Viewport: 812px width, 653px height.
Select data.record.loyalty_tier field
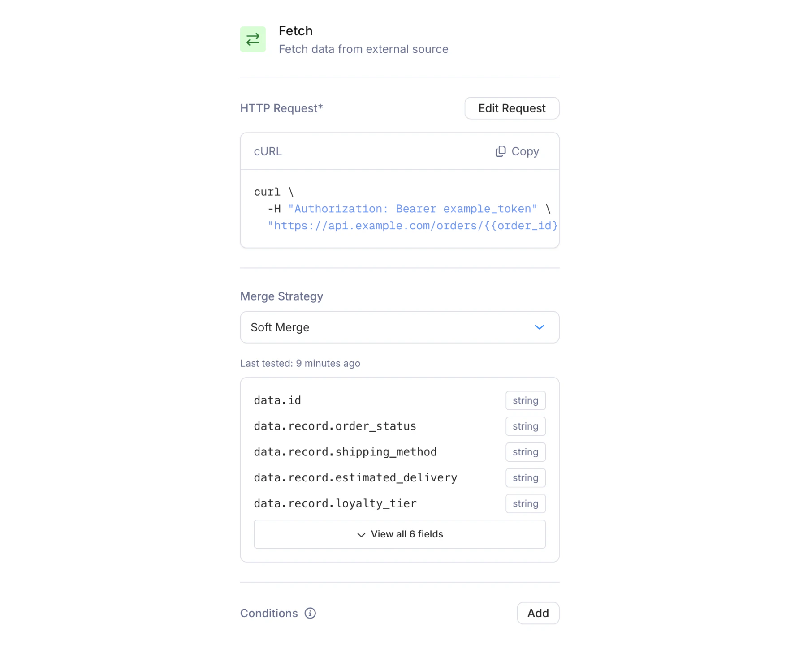coord(335,503)
